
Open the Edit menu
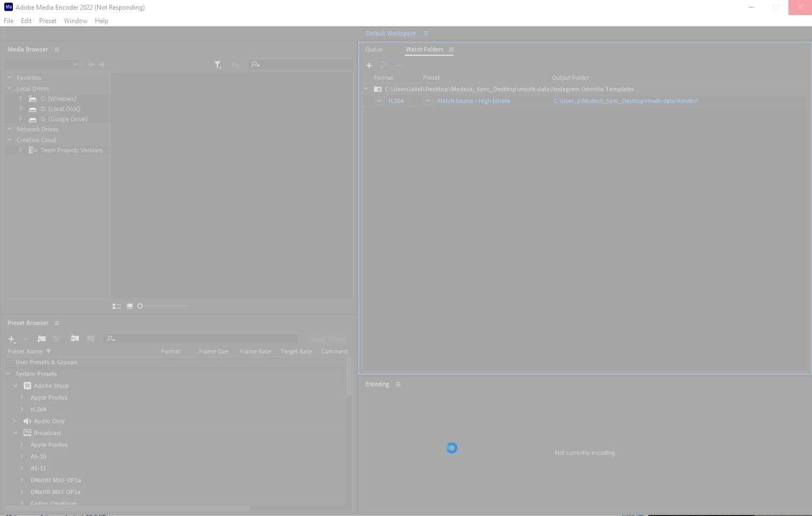[x=26, y=21]
